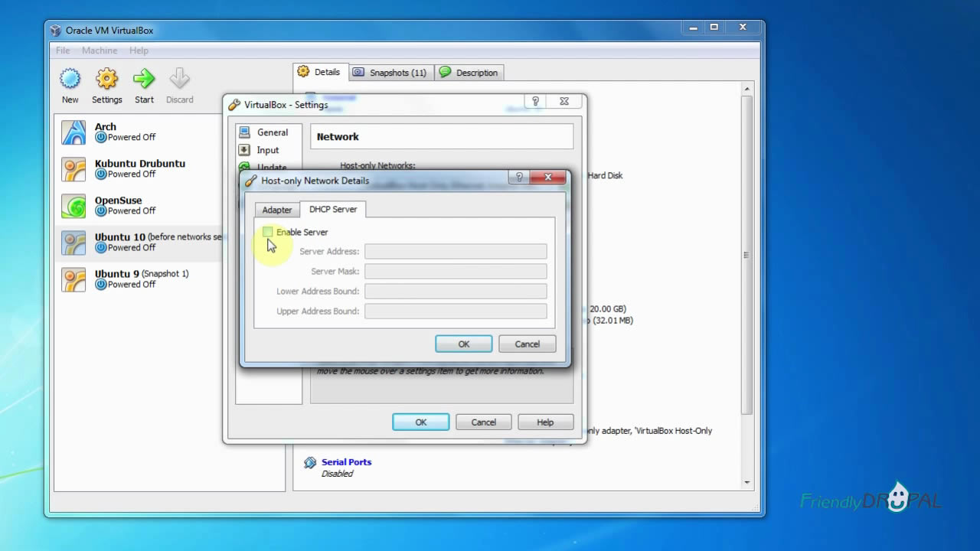
Task: Click Help button in Settings dialog
Action: [545, 422]
